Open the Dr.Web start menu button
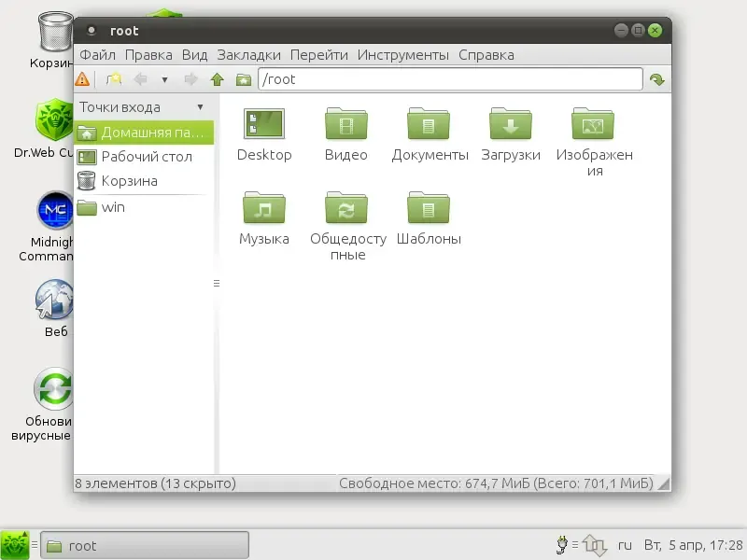The height and width of the screenshot is (560, 747). [15, 545]
